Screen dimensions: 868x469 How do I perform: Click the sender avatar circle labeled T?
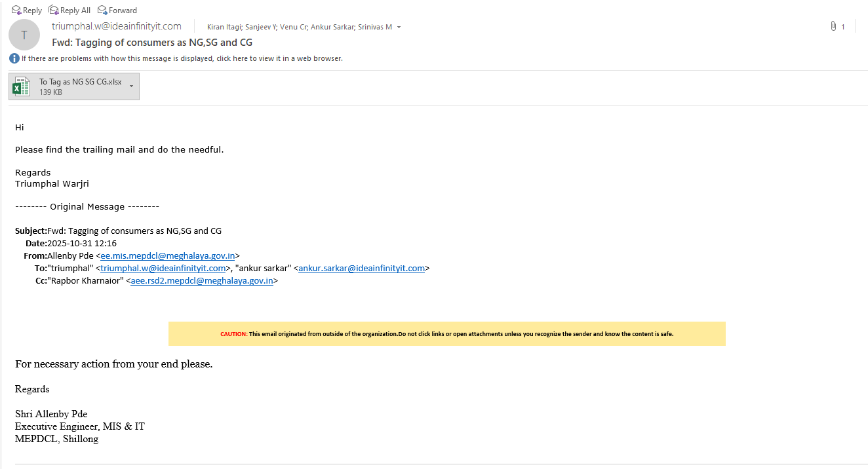click(25, 35)
